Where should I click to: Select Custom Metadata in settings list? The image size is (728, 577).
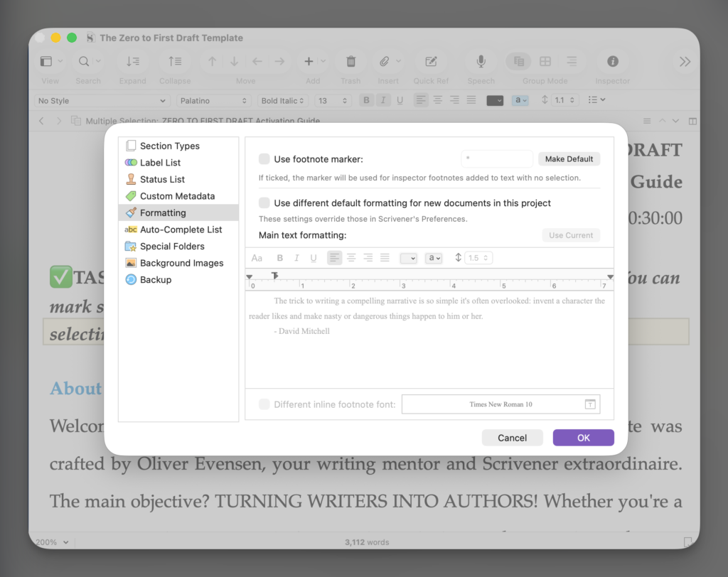[x=177, y=196]
